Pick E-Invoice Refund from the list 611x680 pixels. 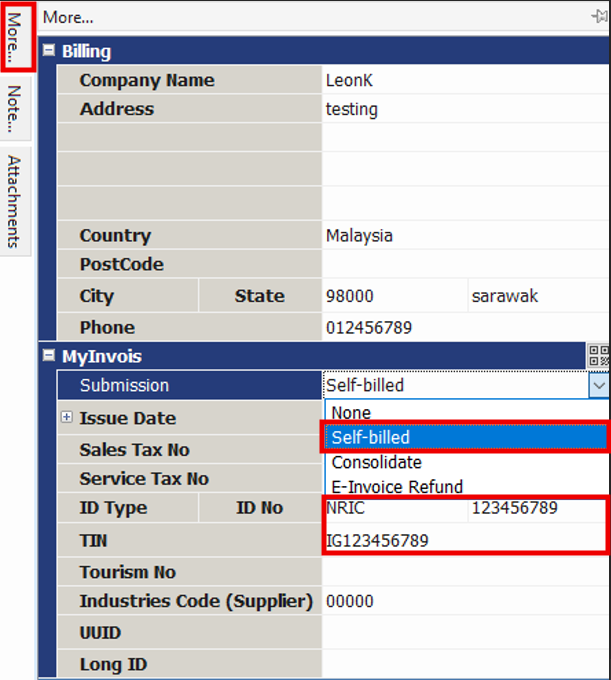point(397,487)
